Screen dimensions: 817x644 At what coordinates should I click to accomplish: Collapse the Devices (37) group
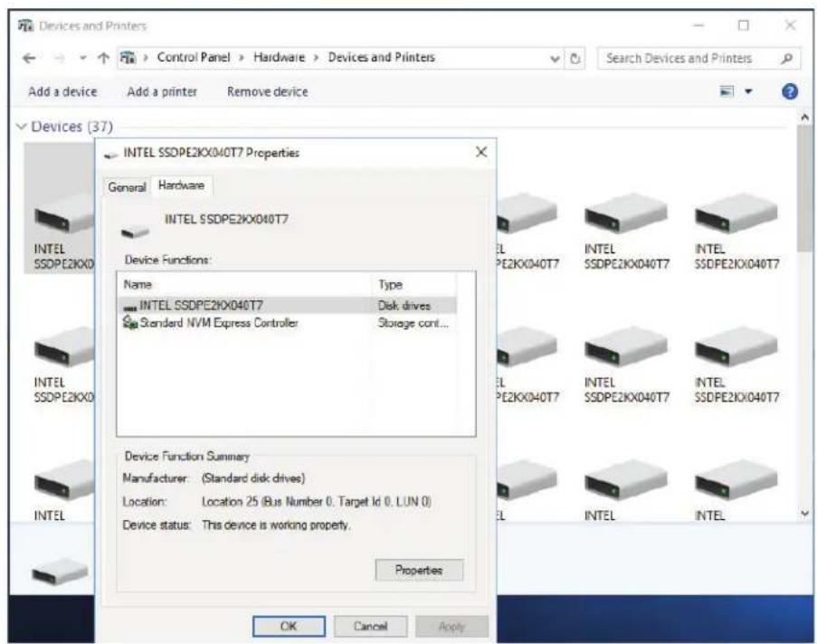point(22,127)
